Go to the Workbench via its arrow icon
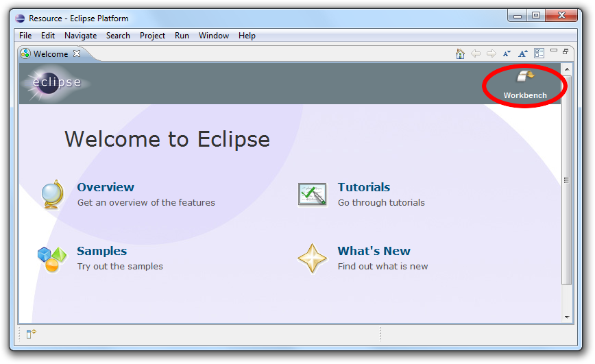Image resolution: width=595 pixels, height=364 pixels. point(525,76)
